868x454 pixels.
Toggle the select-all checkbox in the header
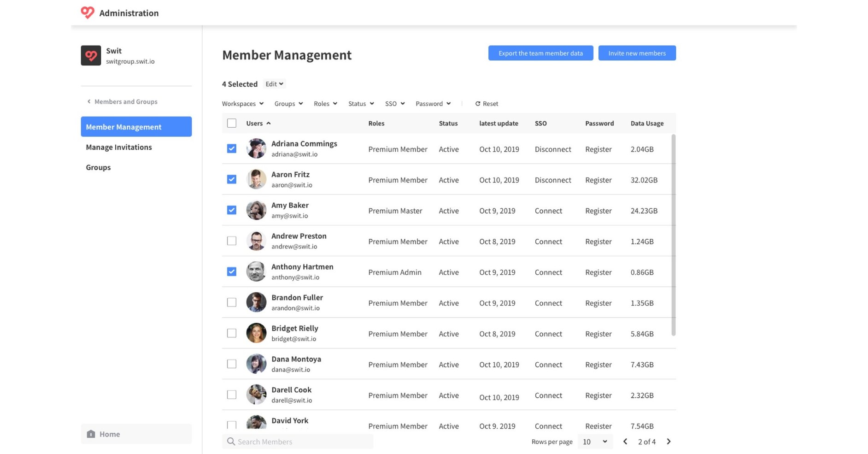pyautogui.click(x=231, y=123)
